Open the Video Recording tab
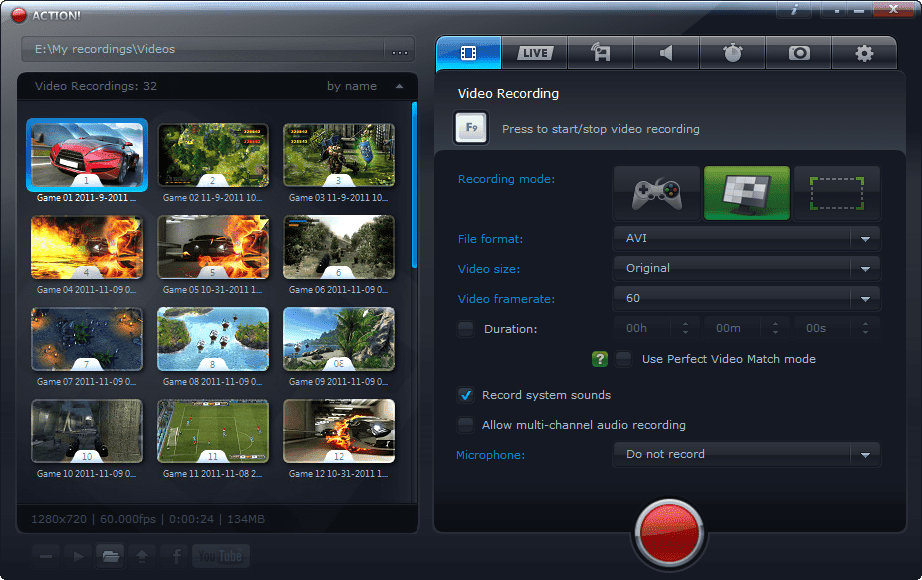 pos(469,53)
